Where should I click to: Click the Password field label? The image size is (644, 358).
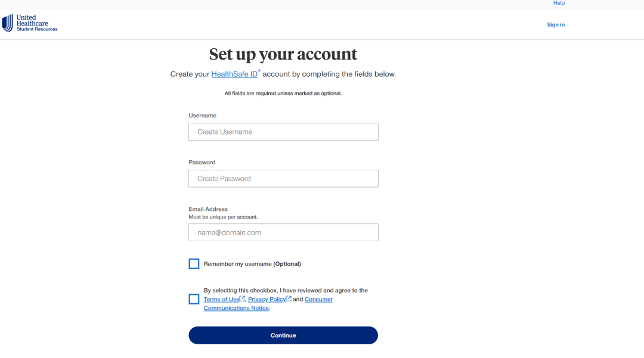202,163
